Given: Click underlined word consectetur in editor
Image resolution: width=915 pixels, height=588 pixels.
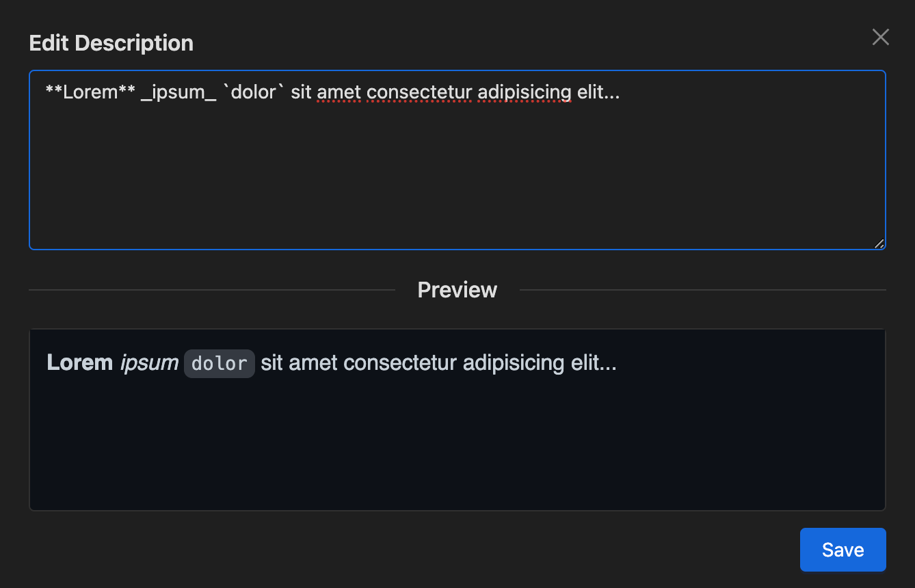Looking at the screenshot, I should point(419,92).
